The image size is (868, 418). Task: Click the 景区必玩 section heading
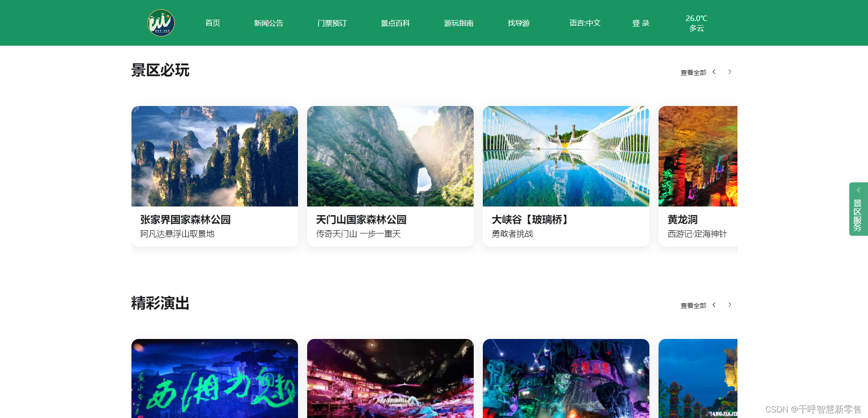(160, 70)
